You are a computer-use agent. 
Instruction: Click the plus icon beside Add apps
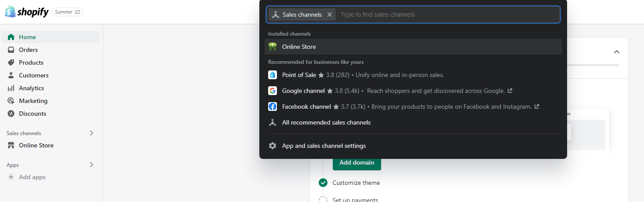(11, 177)
